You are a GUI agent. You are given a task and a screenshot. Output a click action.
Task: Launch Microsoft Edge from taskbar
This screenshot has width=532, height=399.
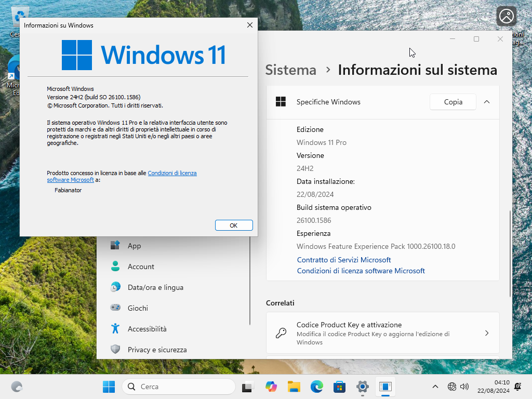coord(316,387)
